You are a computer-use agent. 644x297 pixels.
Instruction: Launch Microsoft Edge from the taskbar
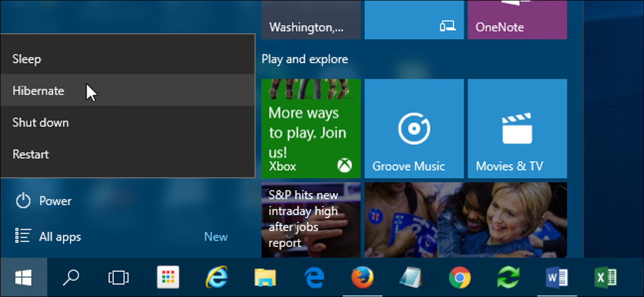pos(314,278)
